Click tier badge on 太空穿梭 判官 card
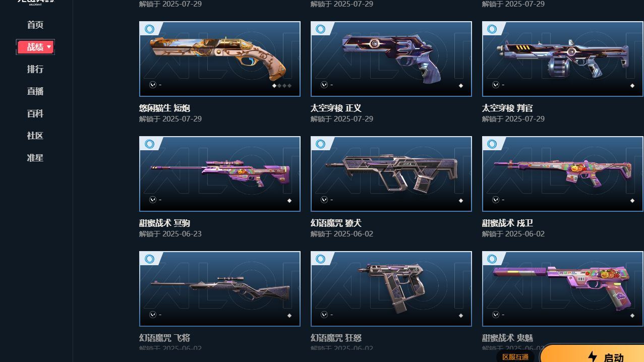 coord(492,29)
